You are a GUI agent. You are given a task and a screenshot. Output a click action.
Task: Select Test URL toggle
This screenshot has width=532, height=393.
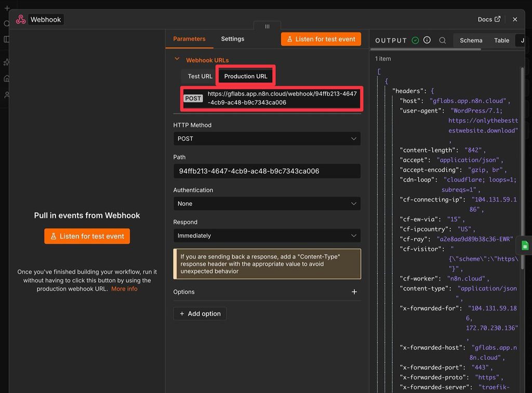tap(200, 76)
